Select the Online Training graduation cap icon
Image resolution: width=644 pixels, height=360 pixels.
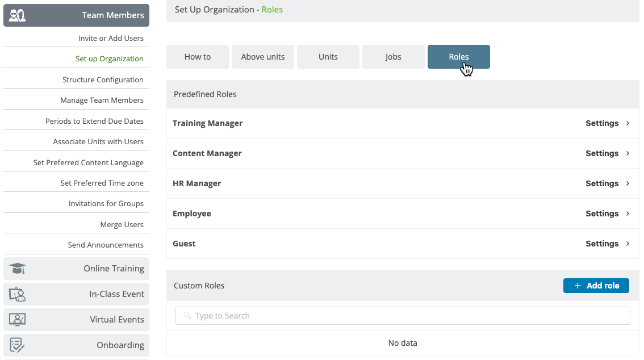pyautogui.click(x=17, y=267)
